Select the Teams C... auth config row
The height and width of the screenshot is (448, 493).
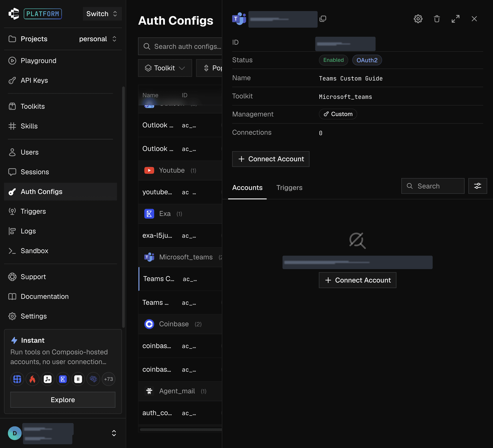click(x=180, y=279)
